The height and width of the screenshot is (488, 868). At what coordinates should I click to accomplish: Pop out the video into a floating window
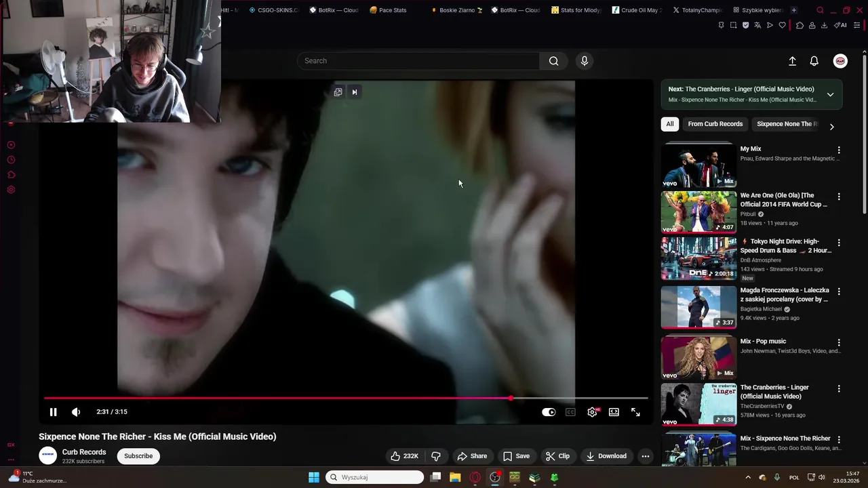338,92
